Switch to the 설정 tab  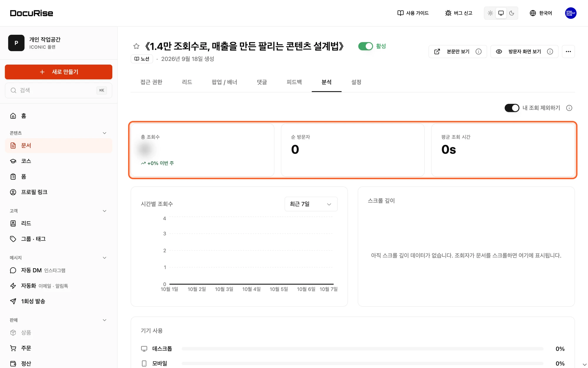[x=356, y=82]
